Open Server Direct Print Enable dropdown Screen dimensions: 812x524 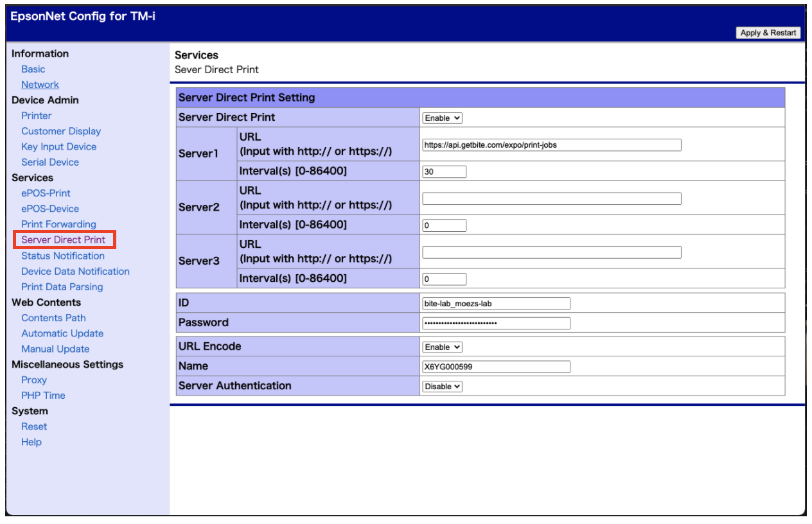click(443, 118)
